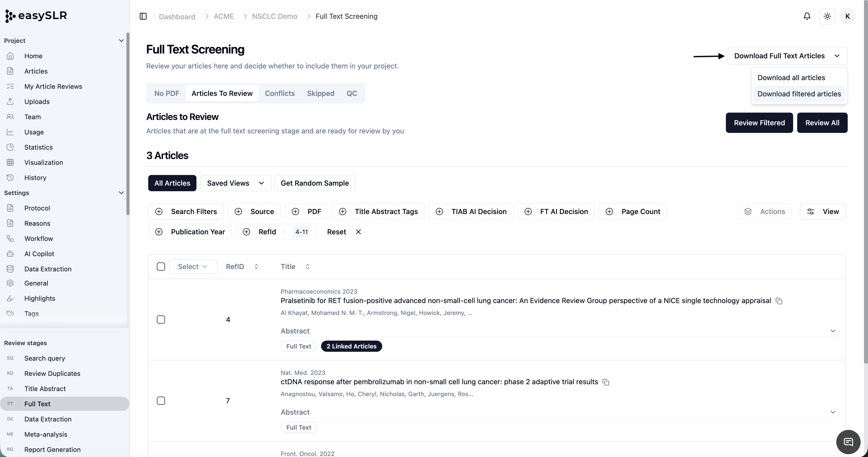Click Get Random Sample
The image size is (868, 457).
[315, 183]
